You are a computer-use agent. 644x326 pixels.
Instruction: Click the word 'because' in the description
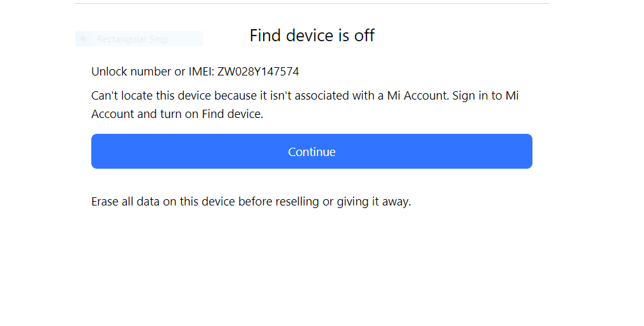pyautogui.click(x=236, y=96)
